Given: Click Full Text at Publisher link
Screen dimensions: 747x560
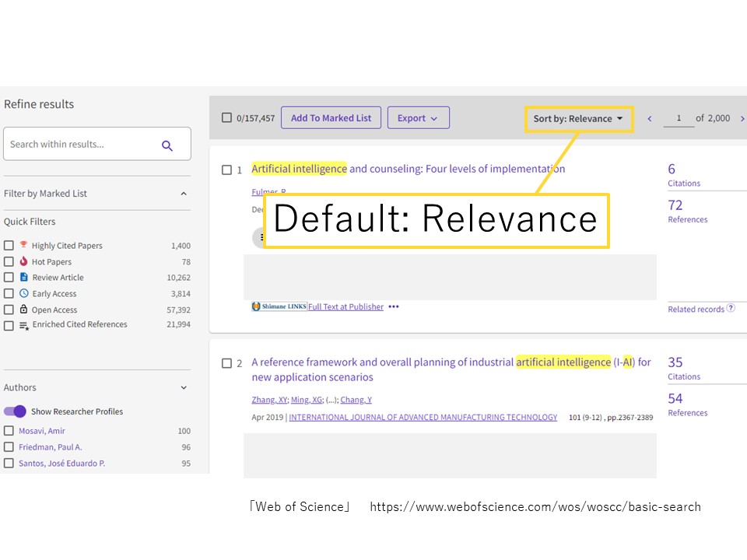Looking at the screenshot, I should click(x=345, y=306).
